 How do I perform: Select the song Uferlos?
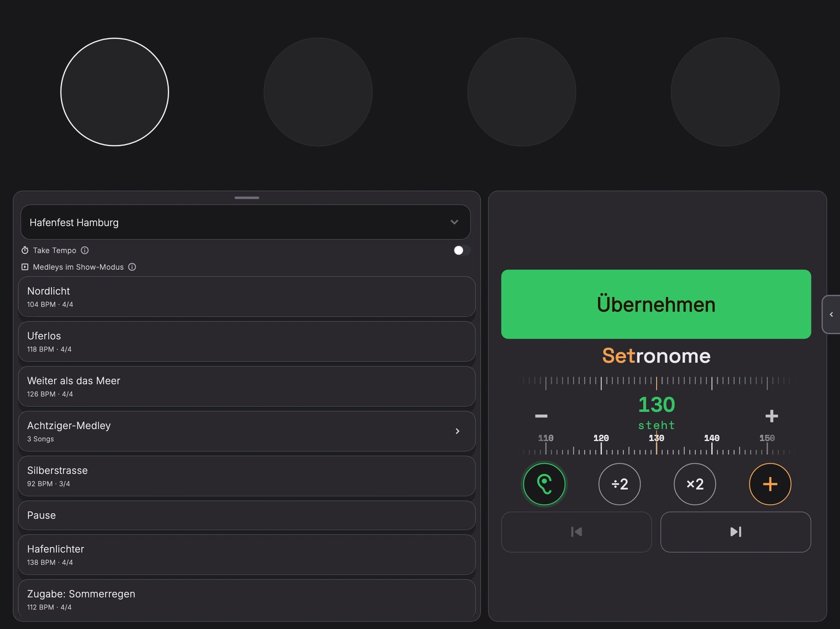247,341
